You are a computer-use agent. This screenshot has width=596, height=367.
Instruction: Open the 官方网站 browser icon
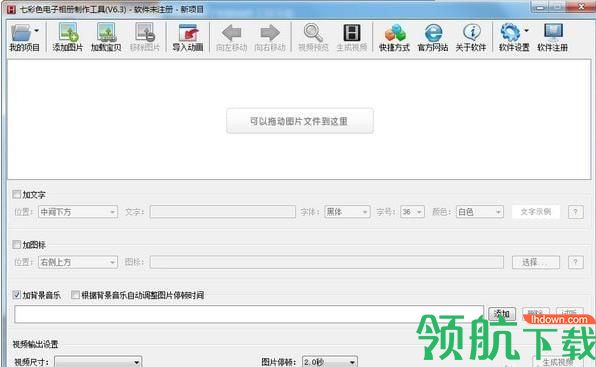[433, 33]
